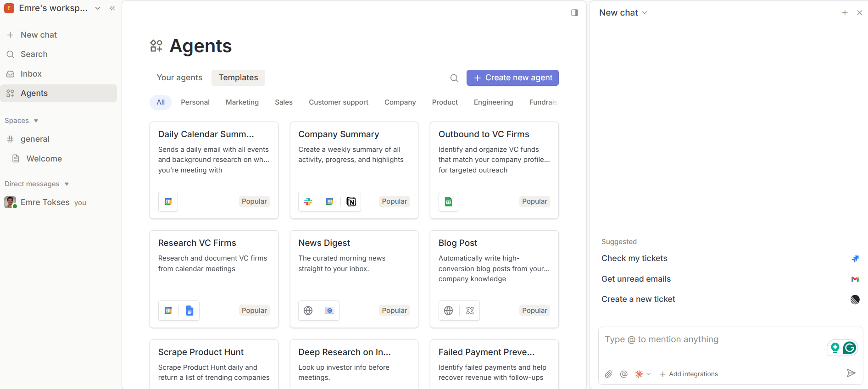The image size is (868, 389).
Task: Click Google Sheets icon on Outbound card
Action: (x=448, y=202)
